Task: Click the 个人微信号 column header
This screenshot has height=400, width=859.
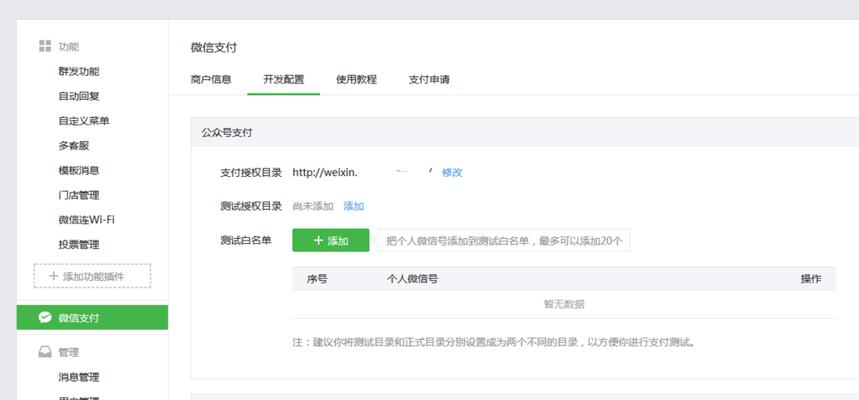Action: pyautogui.click(x=412, y=279)
